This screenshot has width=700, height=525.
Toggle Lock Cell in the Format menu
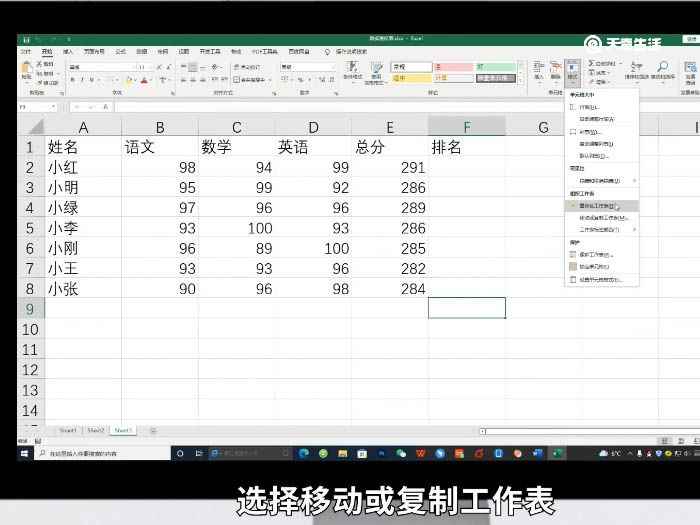602,267
